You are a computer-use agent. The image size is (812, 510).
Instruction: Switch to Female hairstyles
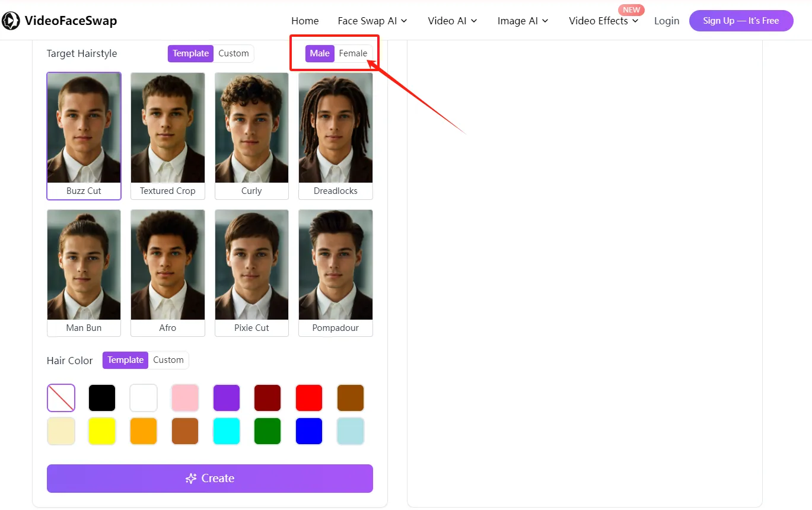353,53
